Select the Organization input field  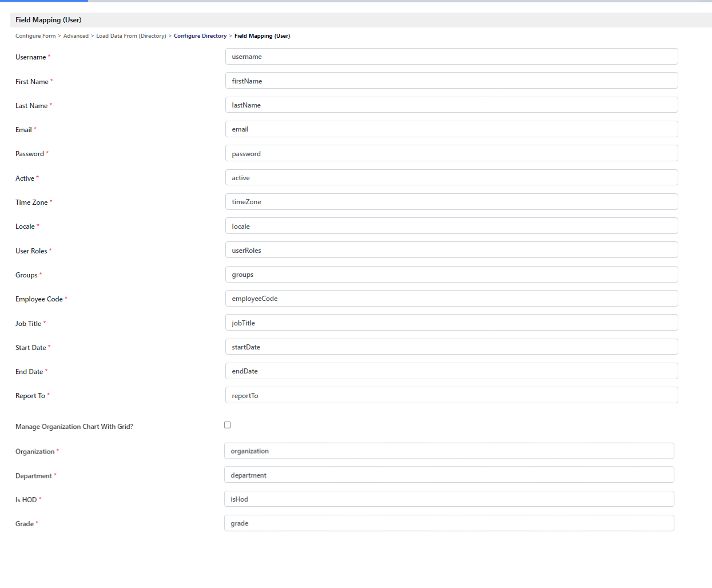(449, 451)
